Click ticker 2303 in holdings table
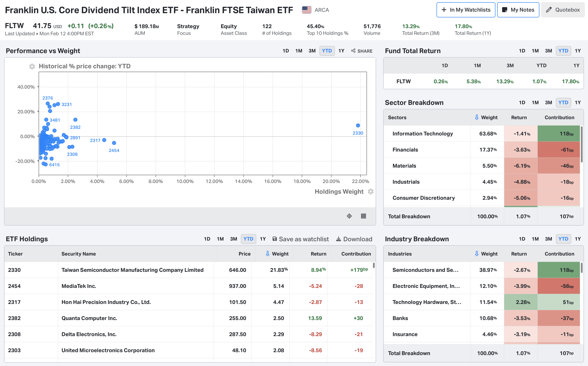Image resolution: width=588 pixels, height=366 pixels. coord(14,350)
